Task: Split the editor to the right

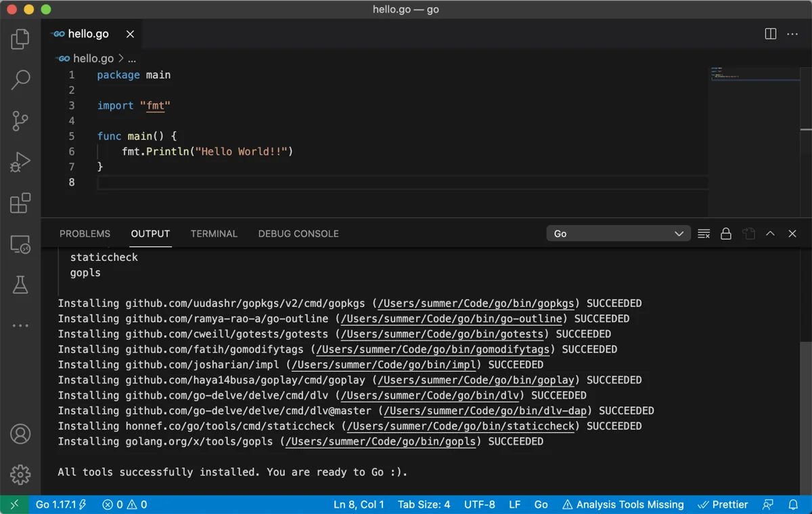Action: 770,34
